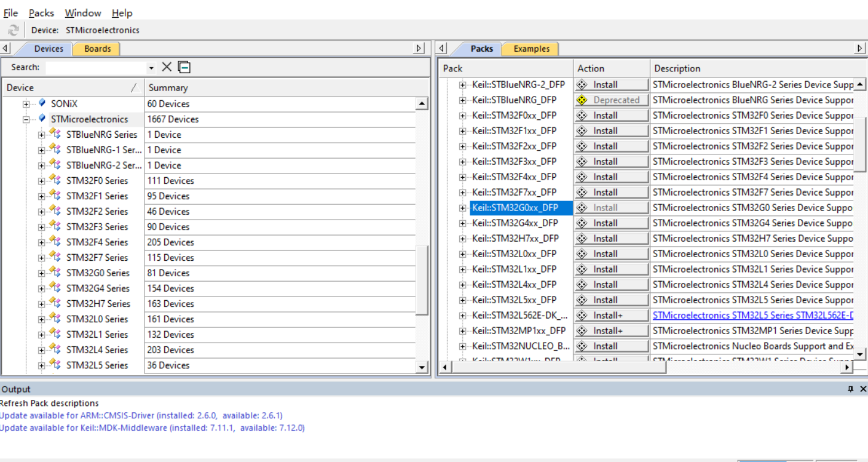
Task: Click the collapse-all icon beside search
Action: [184, 67]
